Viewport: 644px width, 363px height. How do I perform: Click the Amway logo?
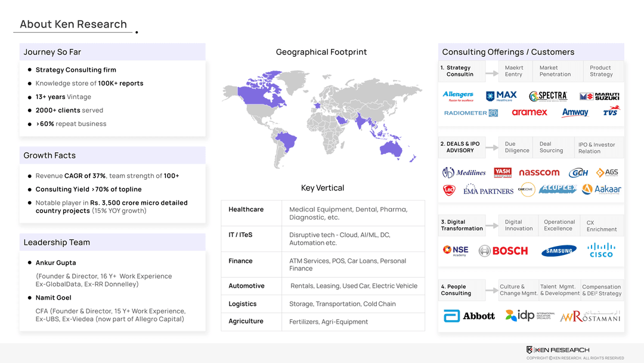pos(575,112)
